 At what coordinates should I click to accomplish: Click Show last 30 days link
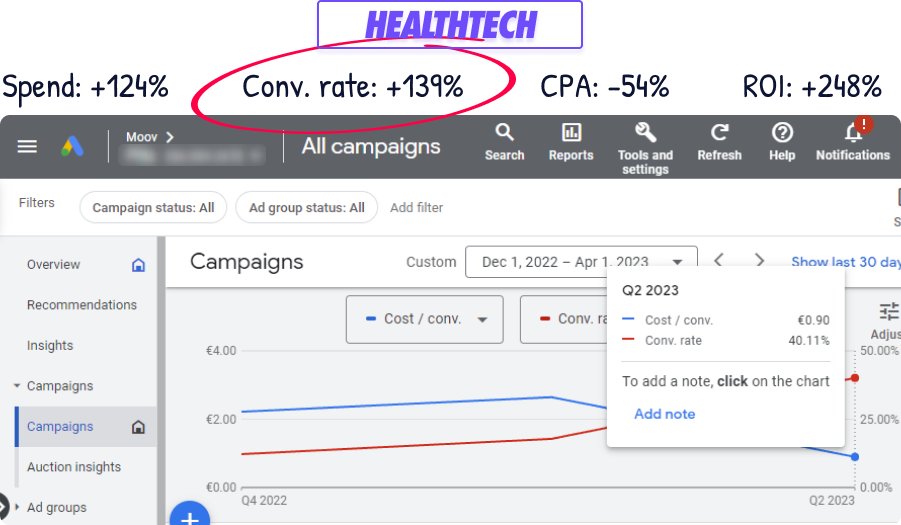click(x=845, y=262)
